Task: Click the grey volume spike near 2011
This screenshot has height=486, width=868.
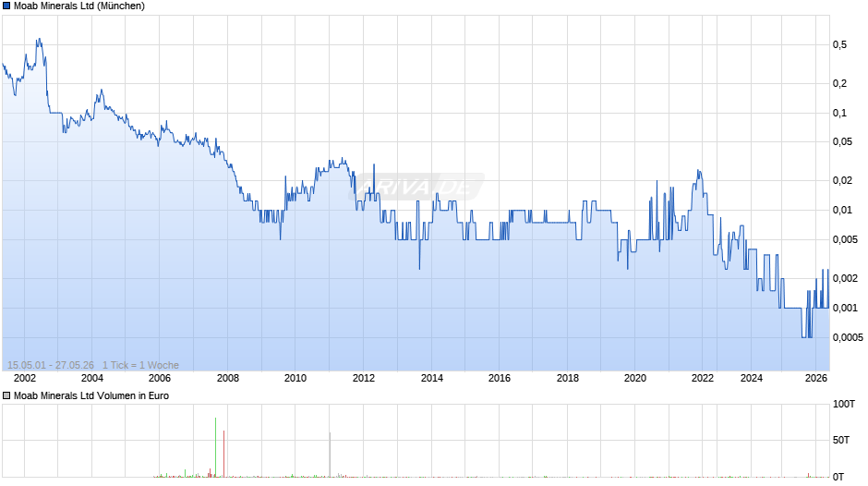Action: (x=330, y=455)
